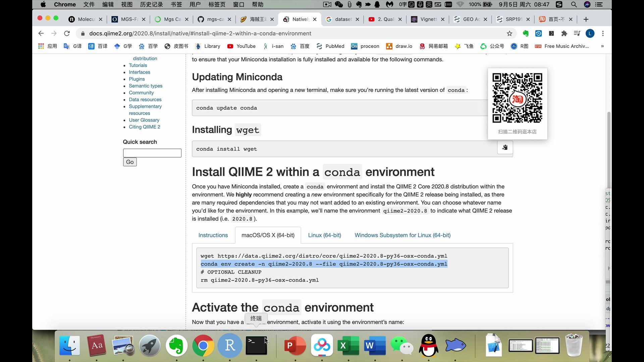
Task: Open draw.io bookmark
Action: (399, 46)
